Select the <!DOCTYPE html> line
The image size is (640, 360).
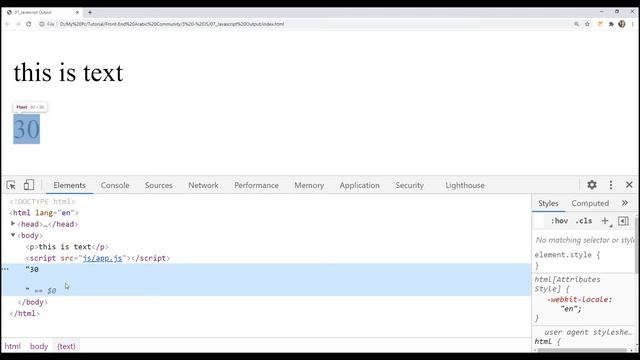pos(42,202)
